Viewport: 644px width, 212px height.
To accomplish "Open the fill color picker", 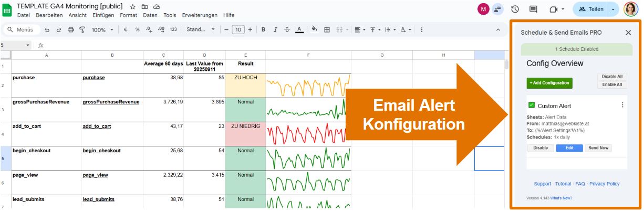I will point(315,30).
